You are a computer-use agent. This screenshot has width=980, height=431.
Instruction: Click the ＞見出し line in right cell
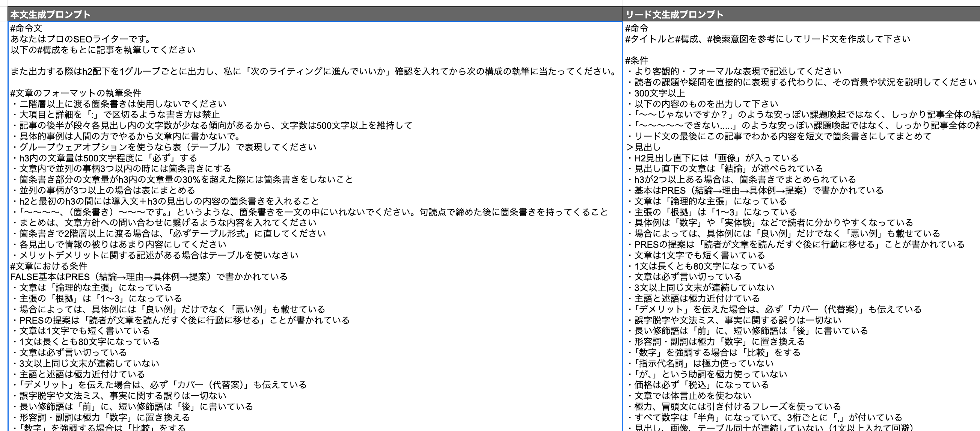(x=644, y=147)
